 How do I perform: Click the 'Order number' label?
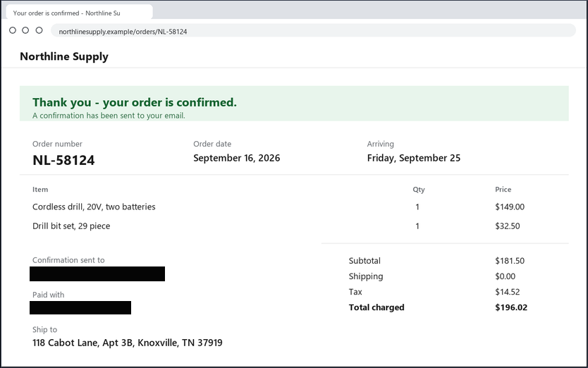point(57,144)
